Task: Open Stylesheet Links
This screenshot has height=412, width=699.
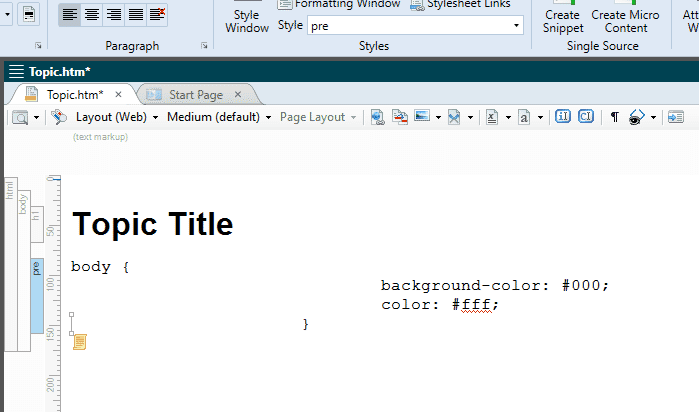Action: point(460,4)
